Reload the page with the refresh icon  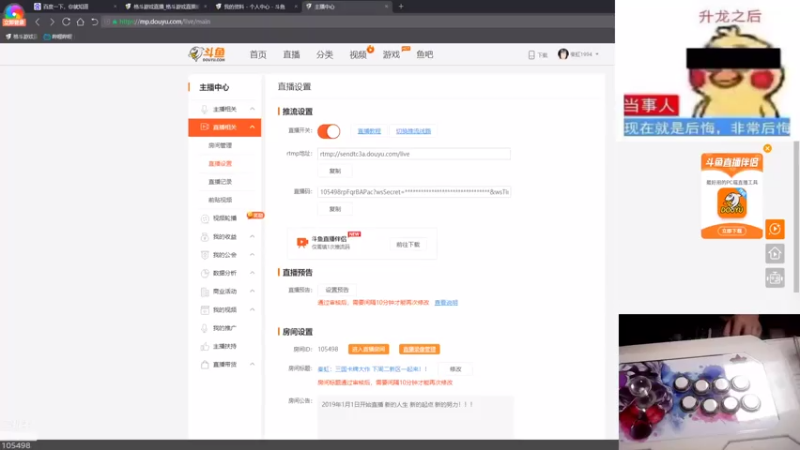(66, 22)
